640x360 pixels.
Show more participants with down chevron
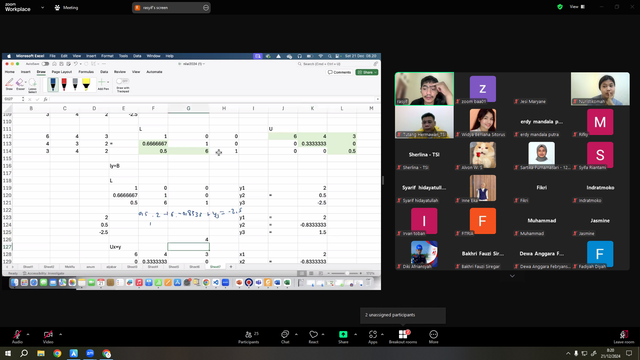click(512, 276)
